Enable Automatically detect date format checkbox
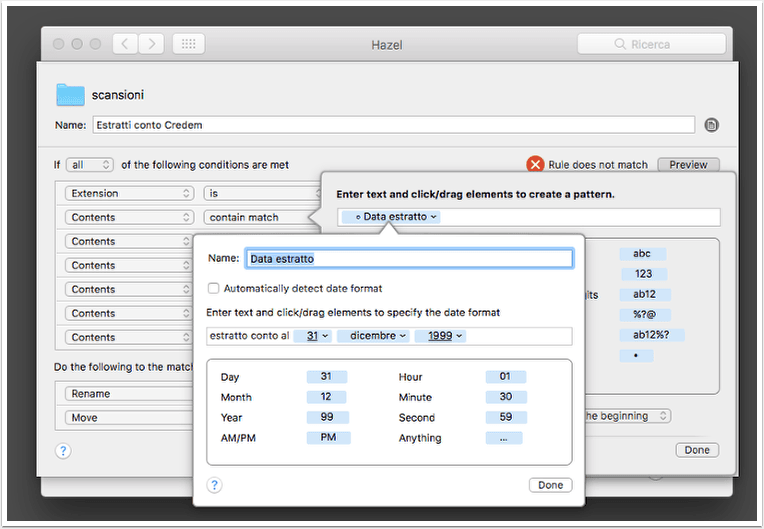This screenshot has height=529, width=764. (213, 288)
